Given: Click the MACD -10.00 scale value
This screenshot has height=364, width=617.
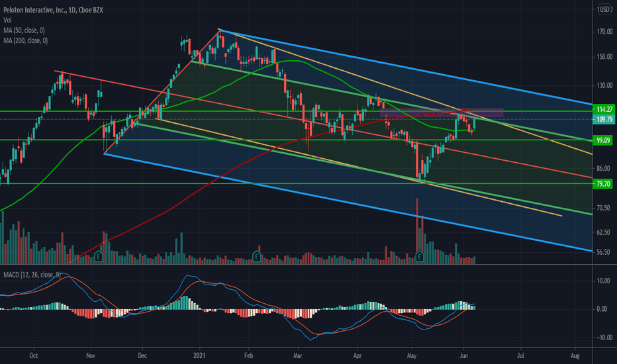Looking at the screenshot, I should (x=604, y=338).
